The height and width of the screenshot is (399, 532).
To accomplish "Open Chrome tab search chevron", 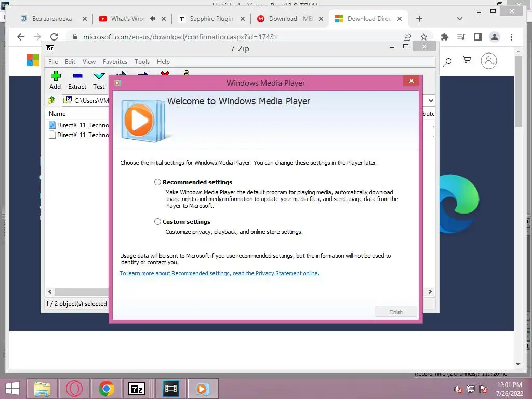I will (x=460, y=19).
